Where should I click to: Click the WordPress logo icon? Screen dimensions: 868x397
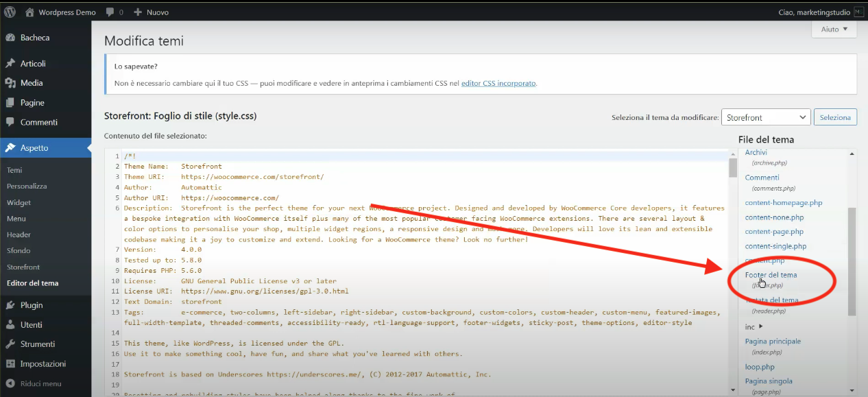pos(10,12)
